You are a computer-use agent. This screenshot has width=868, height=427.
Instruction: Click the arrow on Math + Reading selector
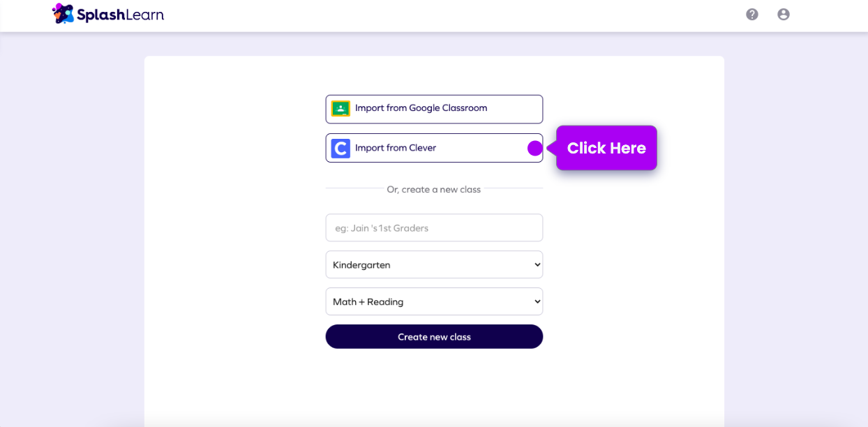[537, 301]
